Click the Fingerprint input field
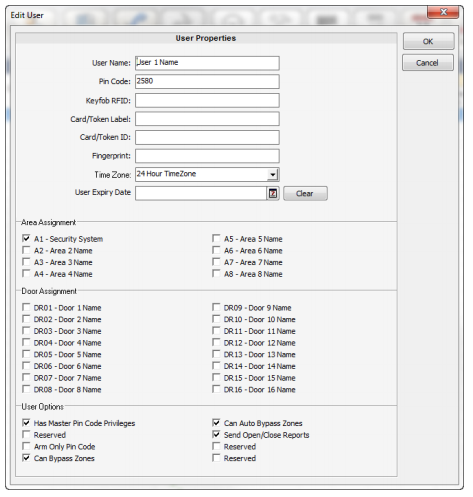Screen dimensions: 473x497 207,156
